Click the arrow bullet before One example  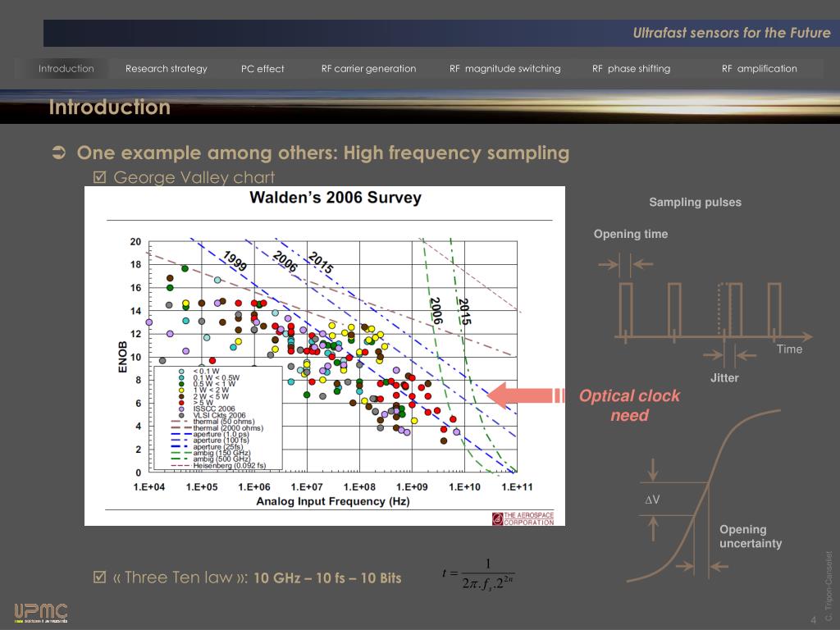tap(59, 153)
